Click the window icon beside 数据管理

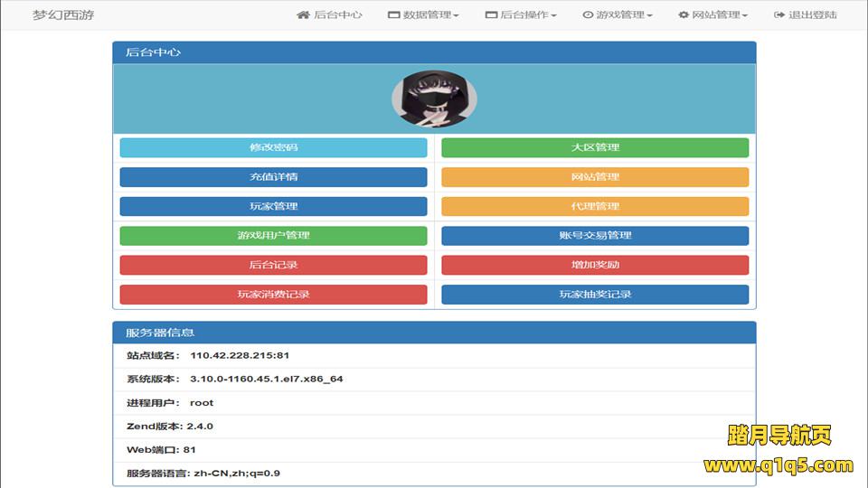(x=393, y=15)
